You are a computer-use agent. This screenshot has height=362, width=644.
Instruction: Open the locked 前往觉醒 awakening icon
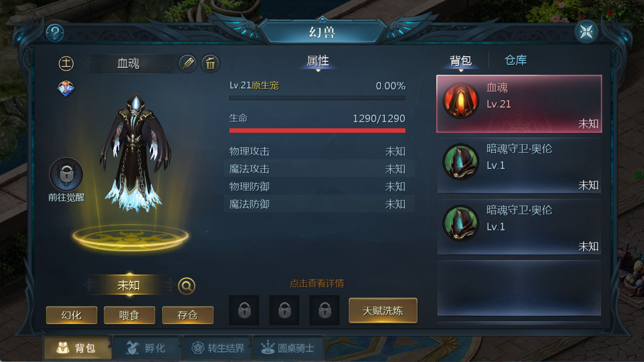click(x=66, y=174)
